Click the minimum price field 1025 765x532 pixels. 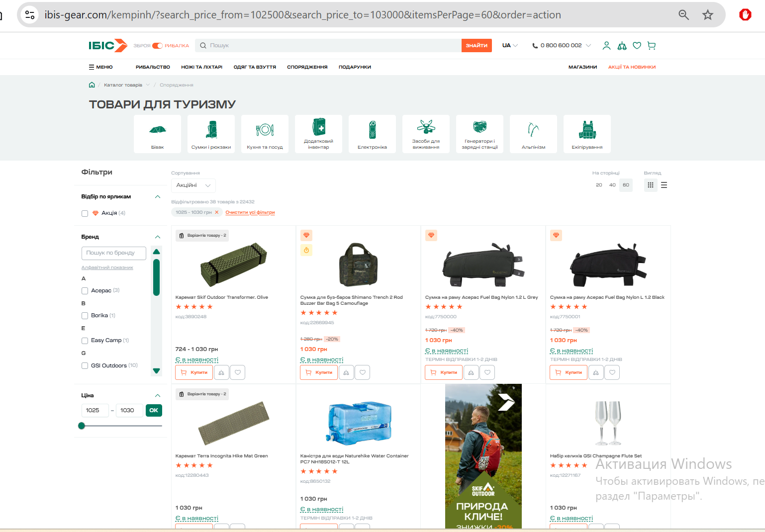[x=95, y=411]
